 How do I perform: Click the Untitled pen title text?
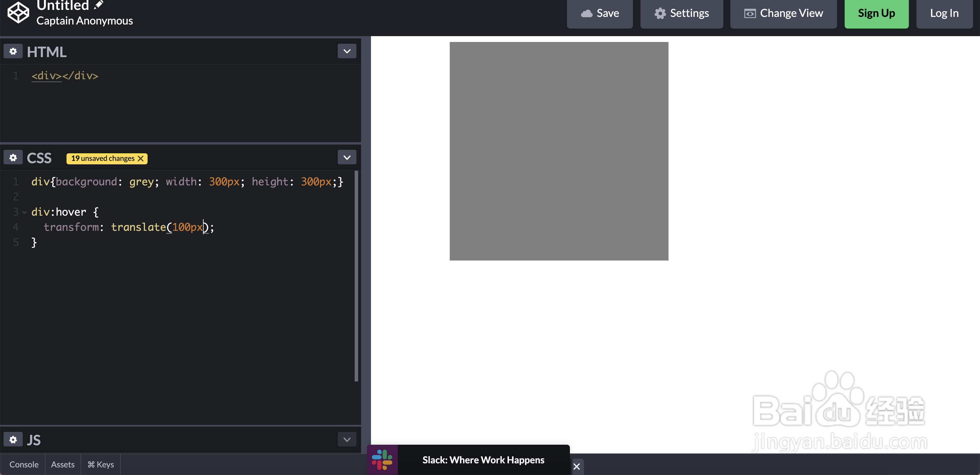pos(63,5)
